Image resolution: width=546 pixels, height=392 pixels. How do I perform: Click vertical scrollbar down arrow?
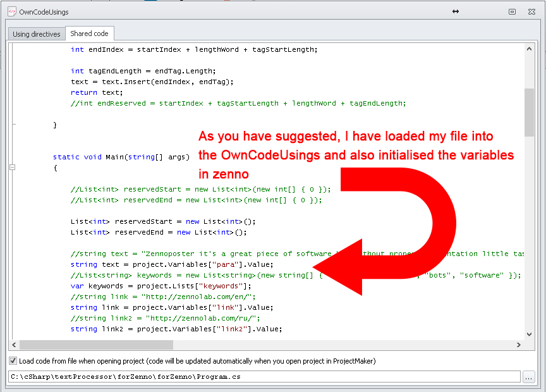[x=530, y=334]
